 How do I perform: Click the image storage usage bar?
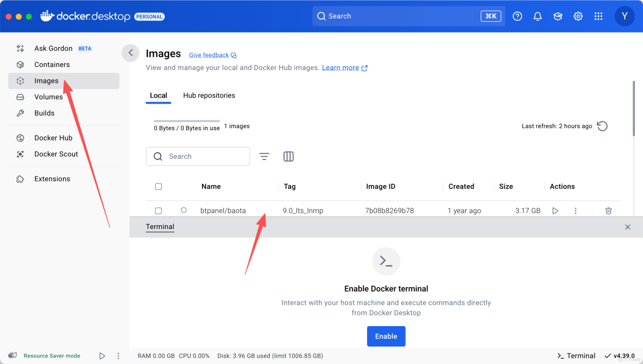[187, 120]
